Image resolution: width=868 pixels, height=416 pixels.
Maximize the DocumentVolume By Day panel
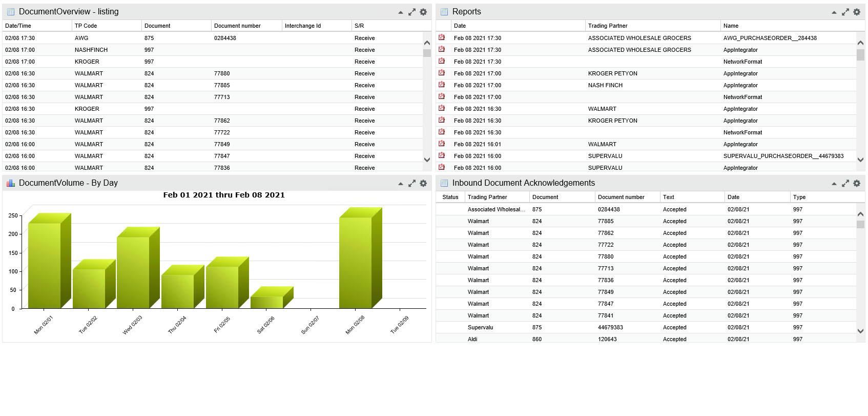411,183
